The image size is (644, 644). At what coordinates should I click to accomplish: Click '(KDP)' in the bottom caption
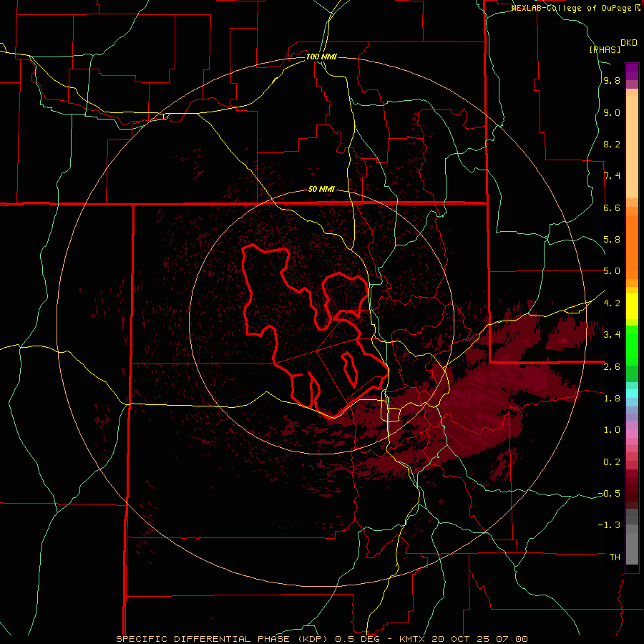(x=312, y=639)
